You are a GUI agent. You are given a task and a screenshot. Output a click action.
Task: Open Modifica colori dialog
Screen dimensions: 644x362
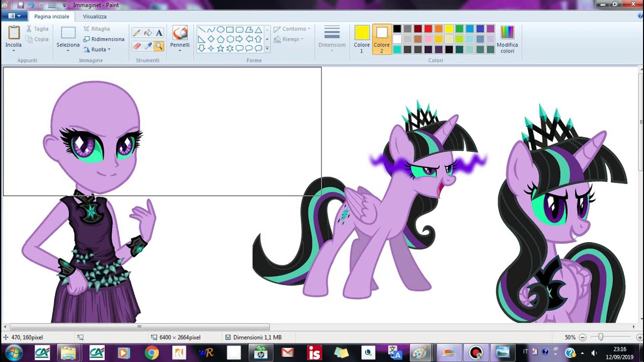point(507,39)
